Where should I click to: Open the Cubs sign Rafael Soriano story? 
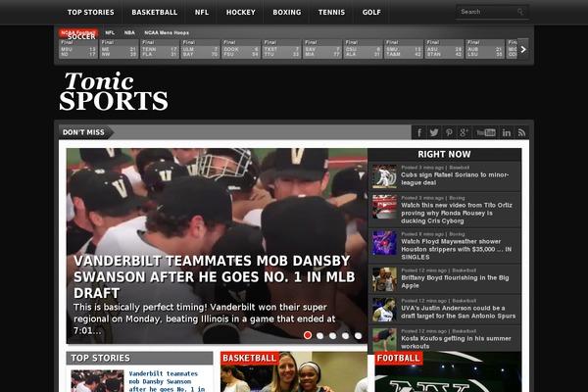click(455, 178)
